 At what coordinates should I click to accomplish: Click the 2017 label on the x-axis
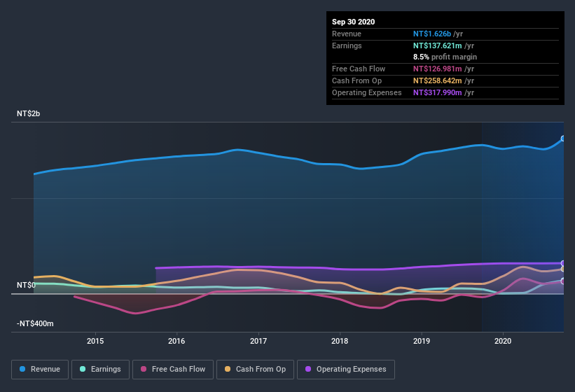click(x=258, y=341)
